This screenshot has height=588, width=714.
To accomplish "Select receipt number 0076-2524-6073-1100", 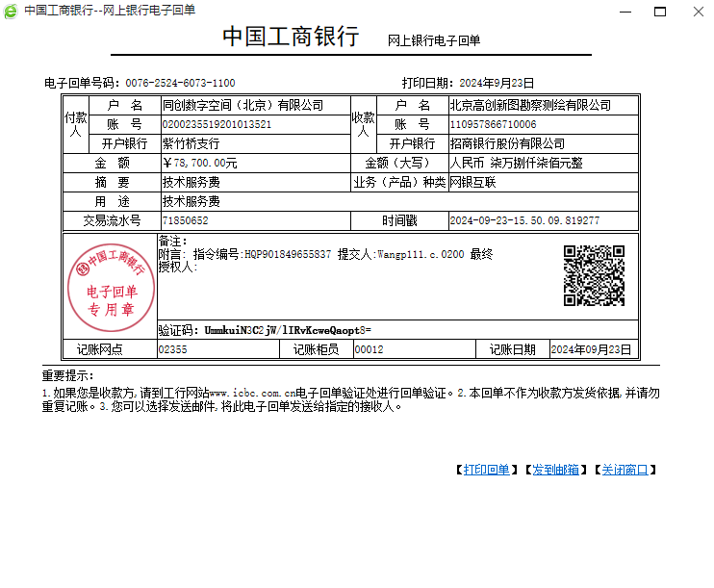I will (x=180, y=83).
